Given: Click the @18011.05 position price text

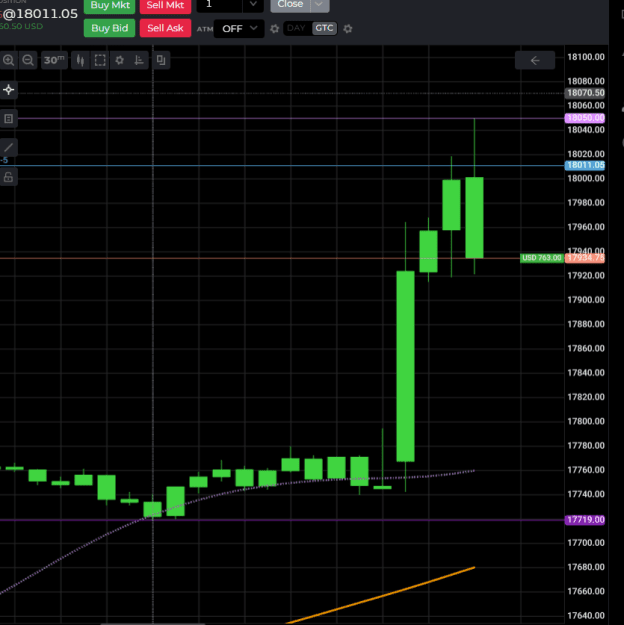Looking at the screenshot, I should [40, 14].
